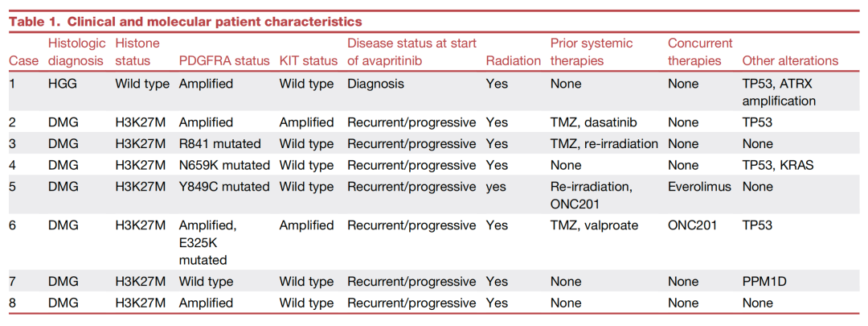The height and width of the screenshot is (326, 868).
Task: Click the Radiation column header
Action: 514,60
